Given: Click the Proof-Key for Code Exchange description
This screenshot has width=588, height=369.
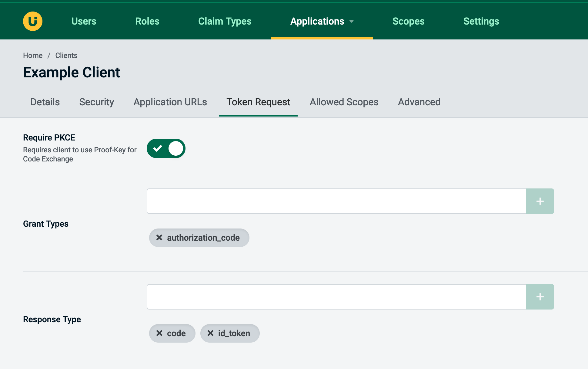Looking at the screenshot, I should point(80,154).
